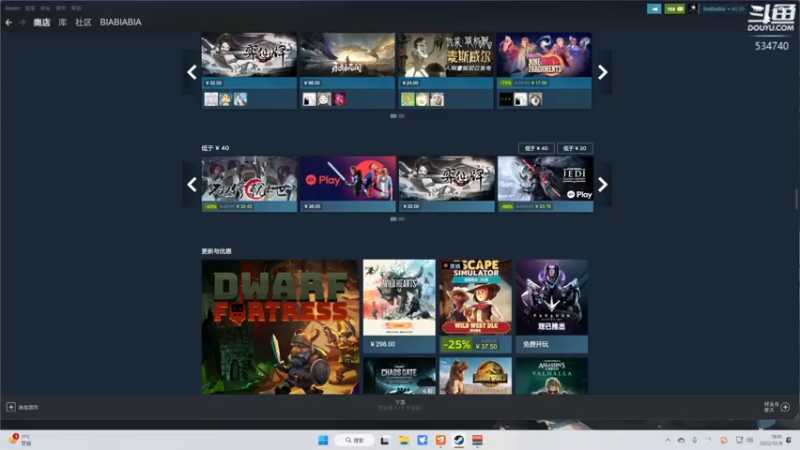Open the Jurassic World game card
The image size is (800, 450).
[476, 376]
